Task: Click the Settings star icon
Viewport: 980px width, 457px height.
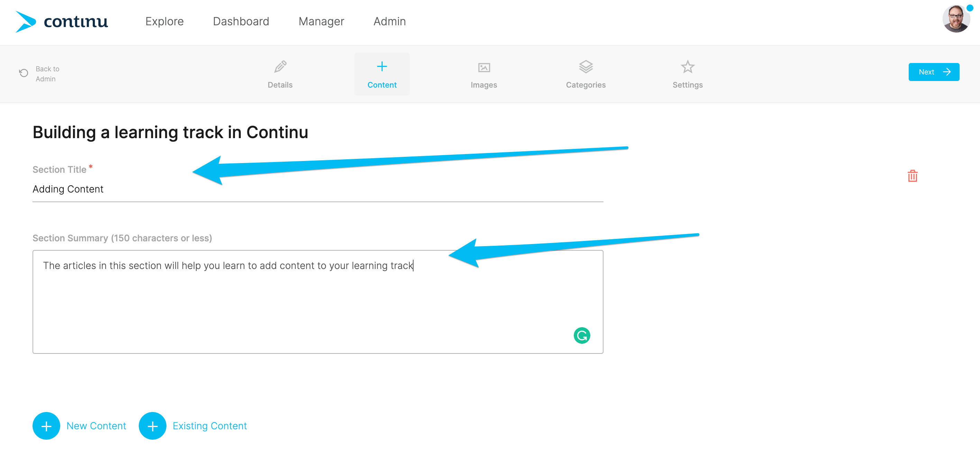Action: click(x=688, y=67)
